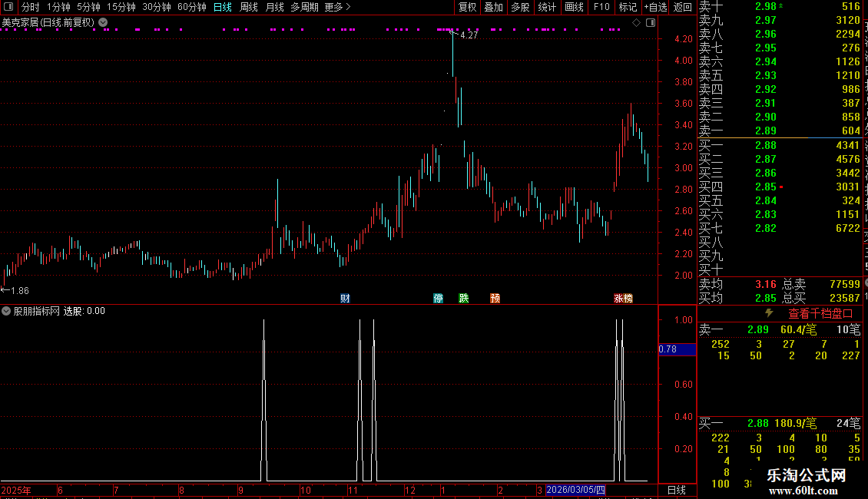Viewport: 868px width, 499px height.
Task: Open the 涨榜 gainers list marker
Action: tap(623, 299)
